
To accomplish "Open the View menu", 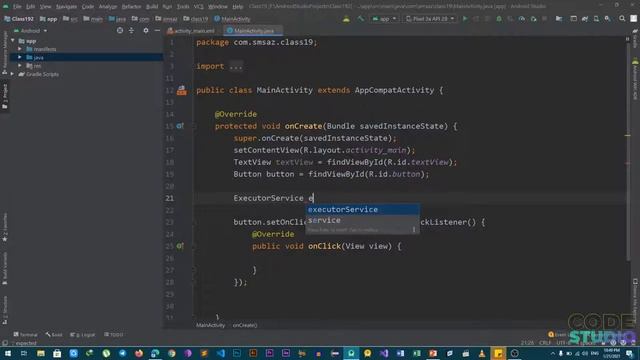I will [45, 7].
